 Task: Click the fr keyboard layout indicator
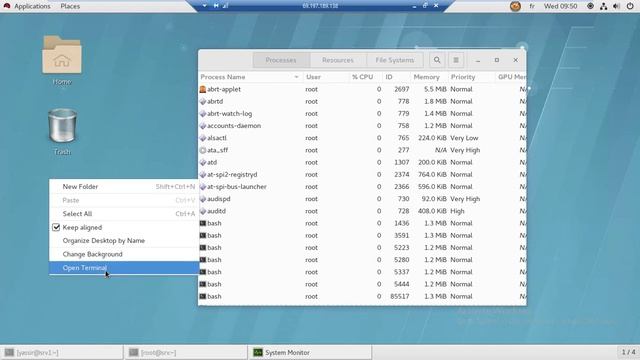click(532, 6)
